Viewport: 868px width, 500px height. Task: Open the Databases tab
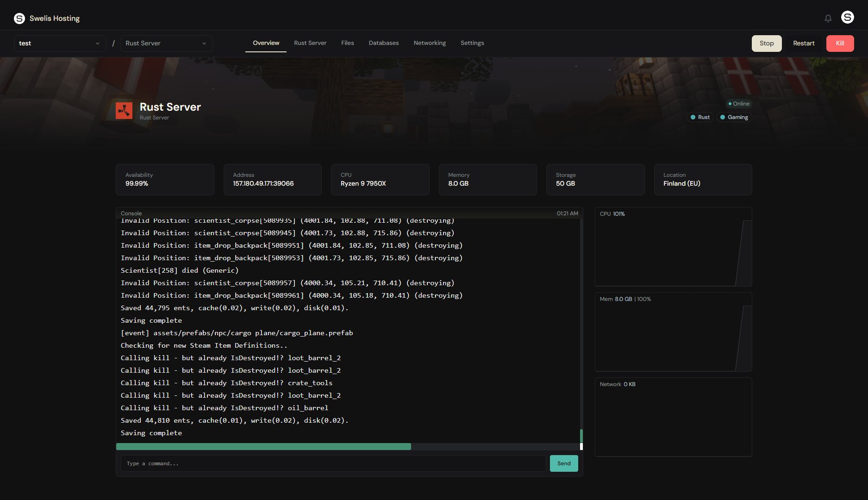pyautogui.click(x=383, y=43)
